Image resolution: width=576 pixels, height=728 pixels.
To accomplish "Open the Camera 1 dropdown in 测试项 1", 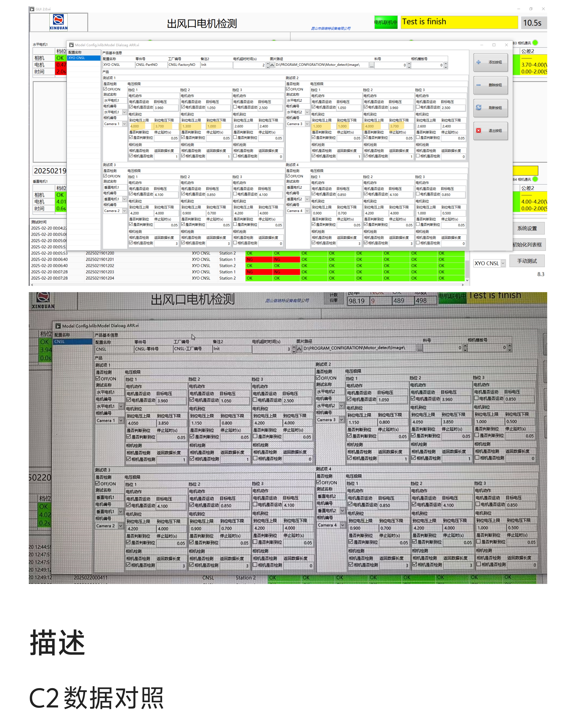I will tap(124, 124).
